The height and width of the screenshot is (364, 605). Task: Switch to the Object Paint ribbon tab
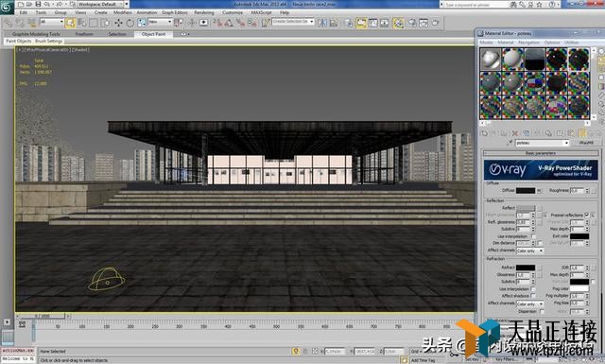tap(153, 34)
